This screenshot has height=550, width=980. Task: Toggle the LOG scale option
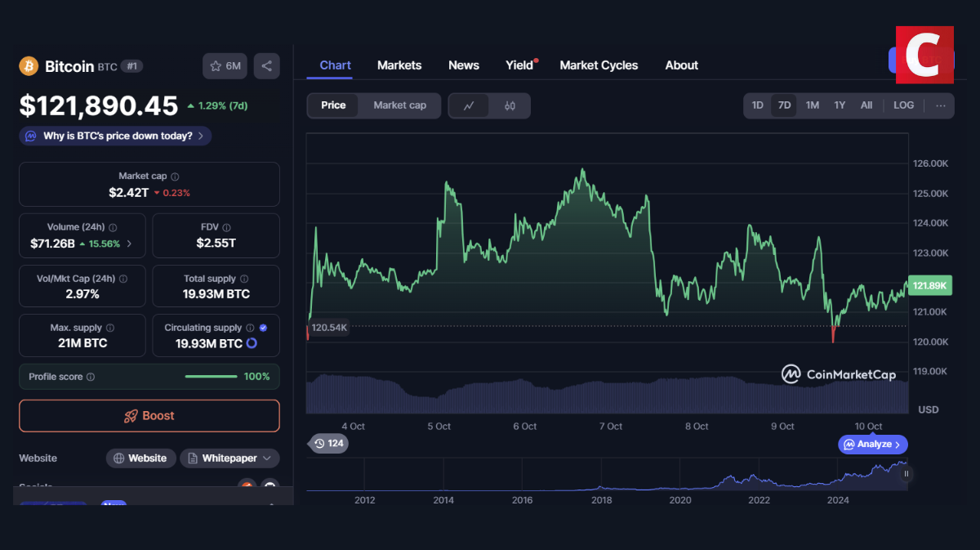coord(903,105)
